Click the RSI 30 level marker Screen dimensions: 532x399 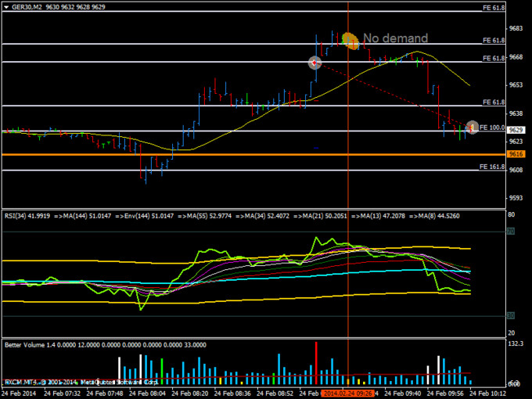(510, 315)
